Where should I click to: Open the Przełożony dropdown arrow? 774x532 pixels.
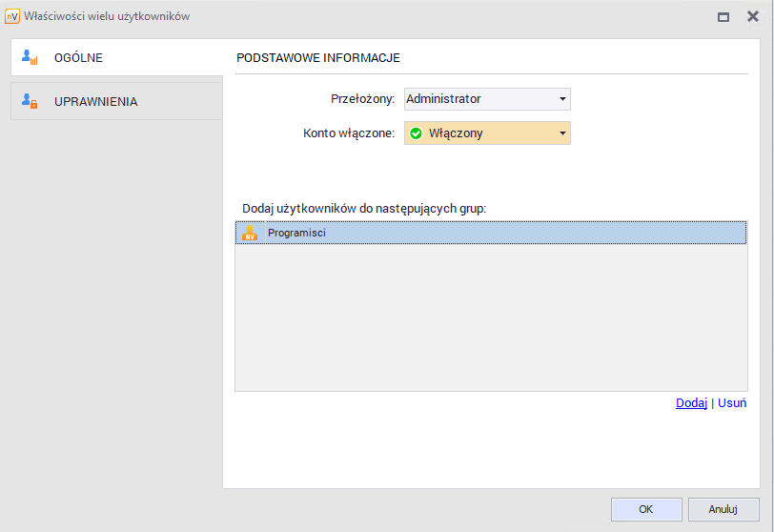pos(562,99)
